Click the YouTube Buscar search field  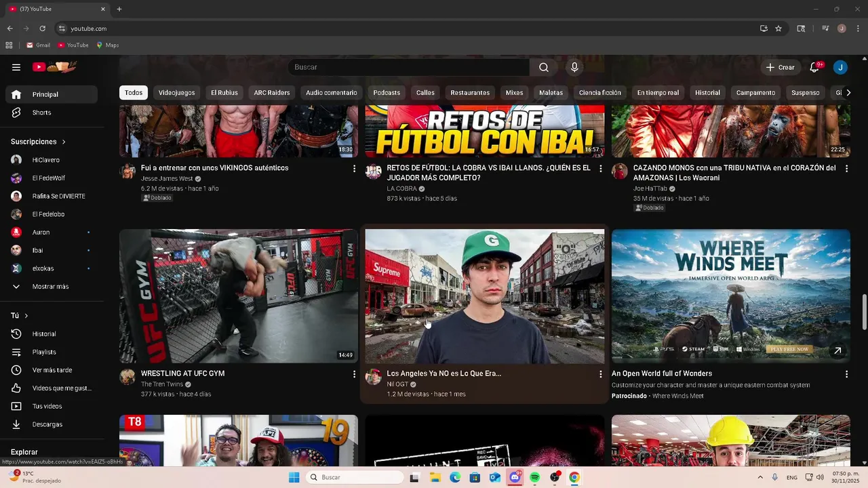click(409, 67)
